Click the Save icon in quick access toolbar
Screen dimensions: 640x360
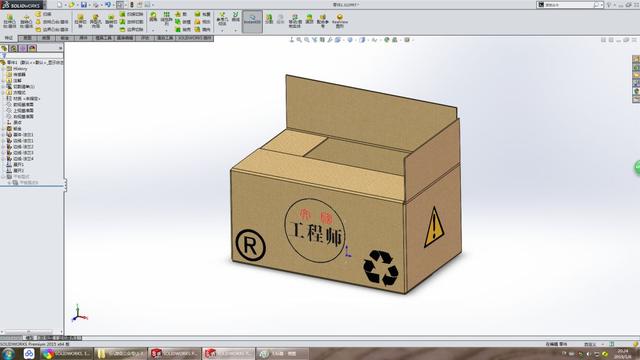(x=84, y=5)
